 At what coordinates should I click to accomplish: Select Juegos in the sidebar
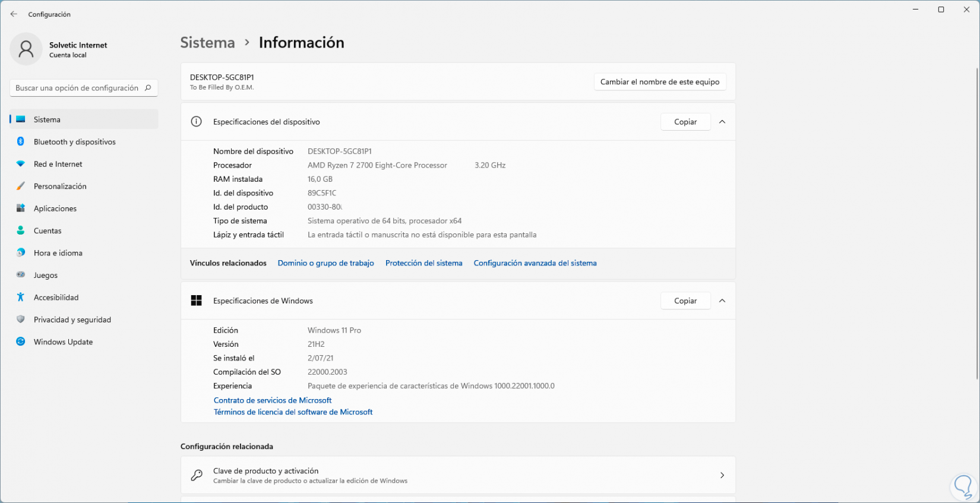click(46, 275)
